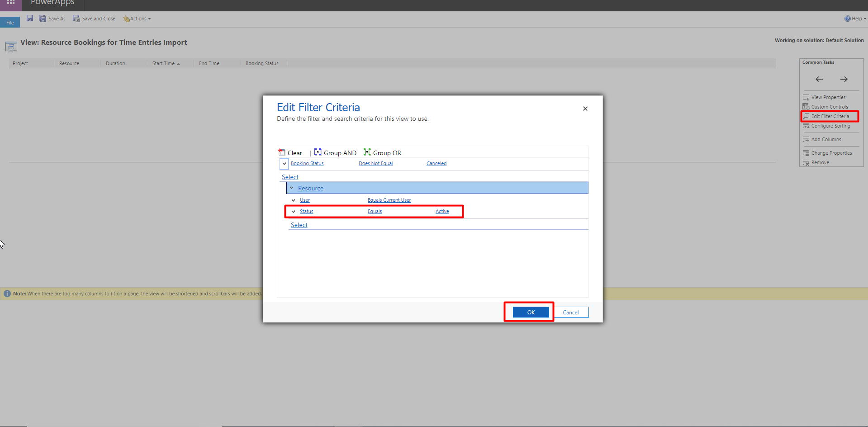
Task: Close the Edit Filter Criteria dialog
Action: click(x=585, y=109)
